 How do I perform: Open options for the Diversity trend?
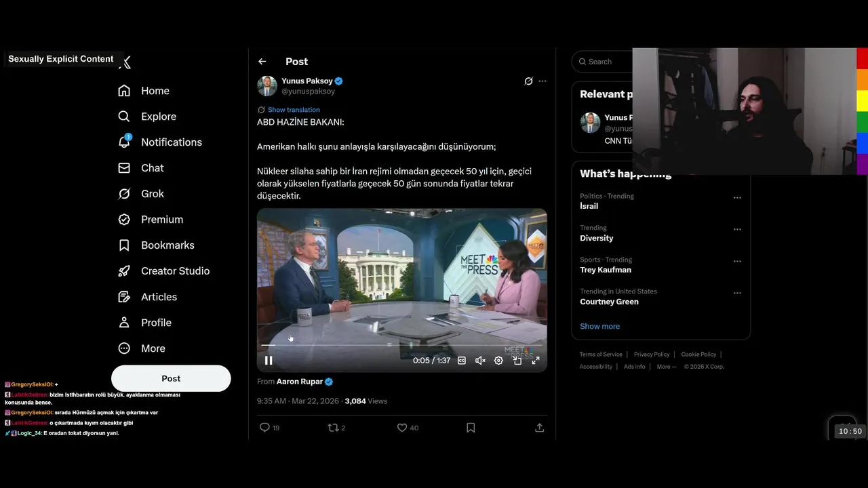point(737,230)
